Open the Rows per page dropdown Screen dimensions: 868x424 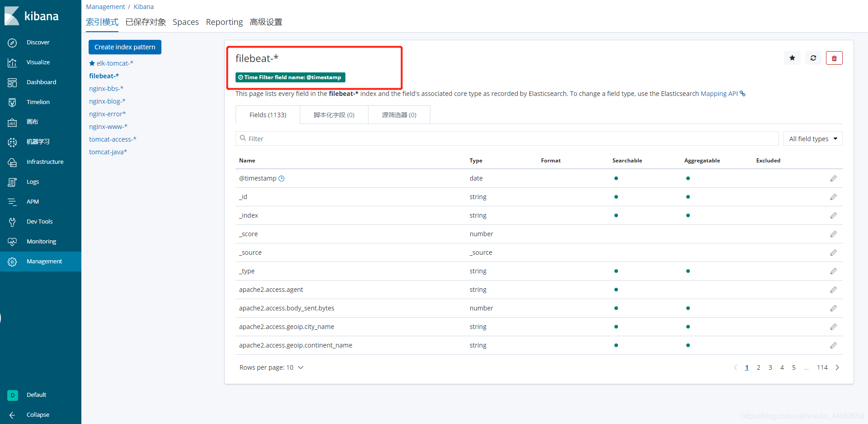271,367
